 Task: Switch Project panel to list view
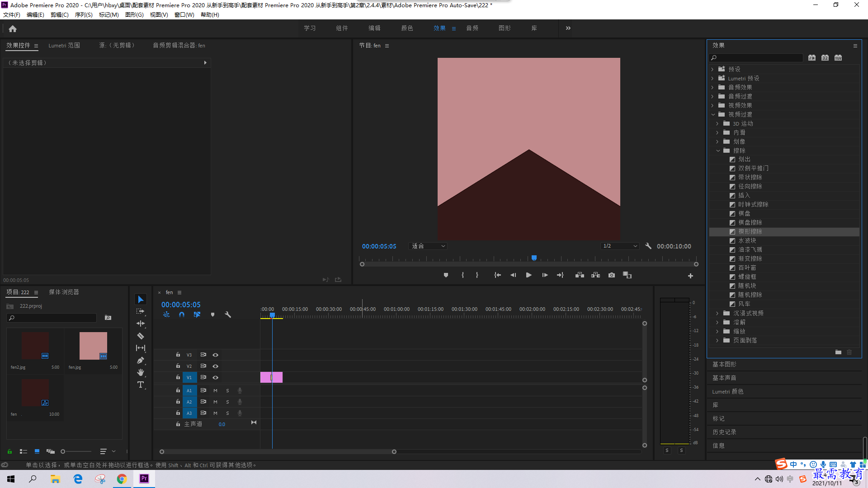(x=24, y=451)
